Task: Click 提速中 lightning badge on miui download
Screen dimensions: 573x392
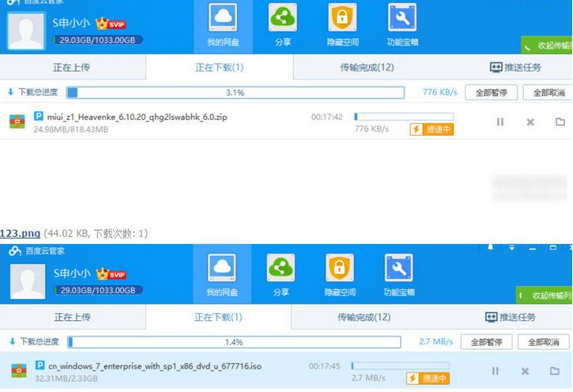Action: 432,129
